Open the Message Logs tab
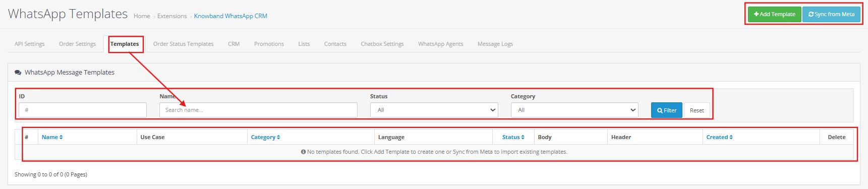Screen dimensions: 868x189 495,44
